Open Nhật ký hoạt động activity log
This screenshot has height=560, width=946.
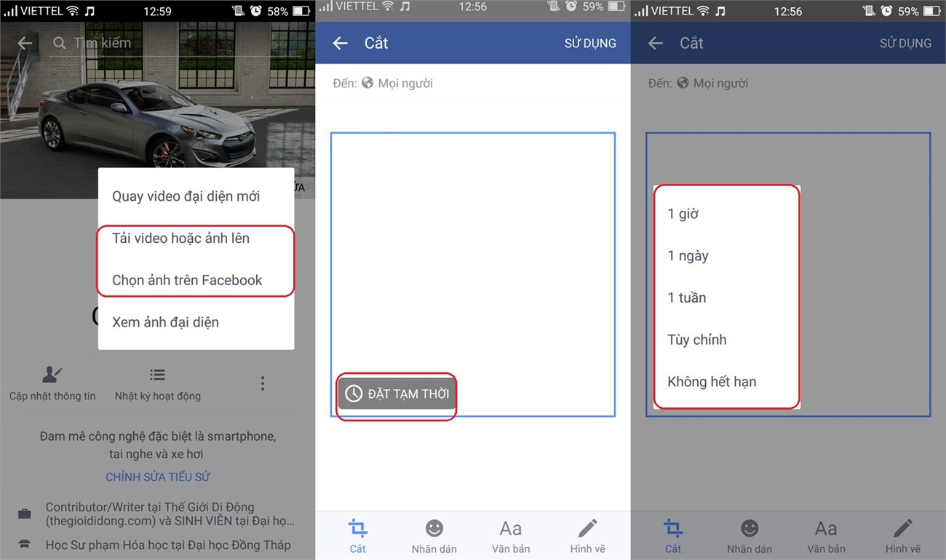(157, 383)
